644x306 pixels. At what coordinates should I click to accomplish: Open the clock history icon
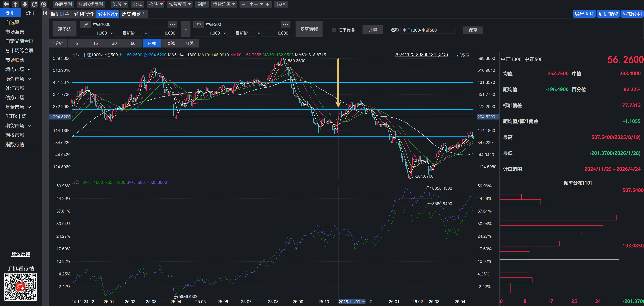[x=43, y=4]
